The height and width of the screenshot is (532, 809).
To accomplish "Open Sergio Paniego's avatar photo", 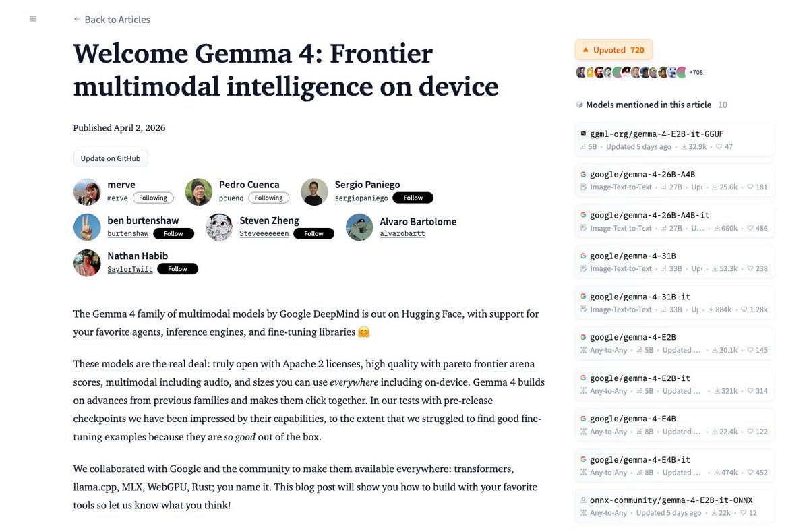I will pyautogui.click(x=314, y=191).
